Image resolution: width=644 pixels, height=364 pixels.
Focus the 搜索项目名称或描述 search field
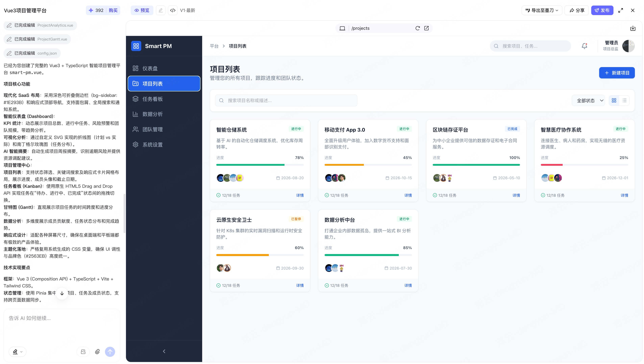pos(286,100)
